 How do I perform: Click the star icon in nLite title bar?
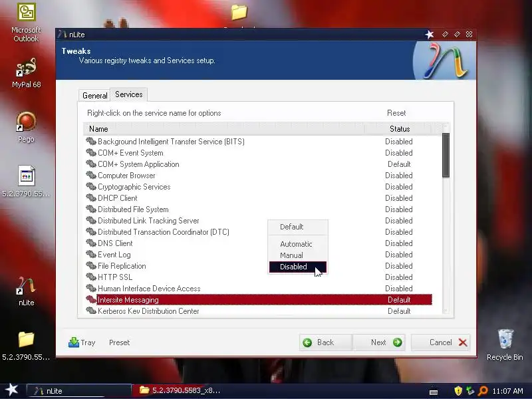coord(430,35)
